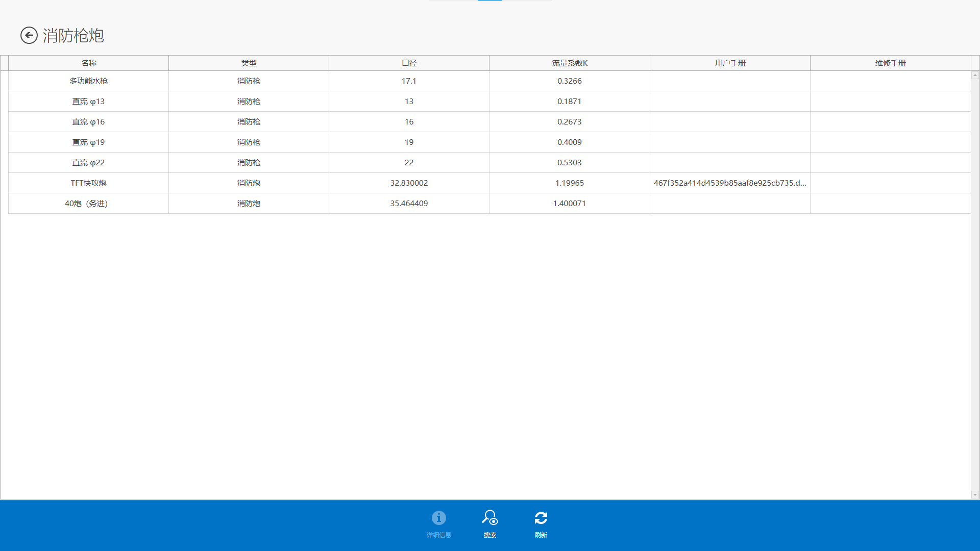
Task: Refresh the list with 刷新 icon
Action: 541,518
